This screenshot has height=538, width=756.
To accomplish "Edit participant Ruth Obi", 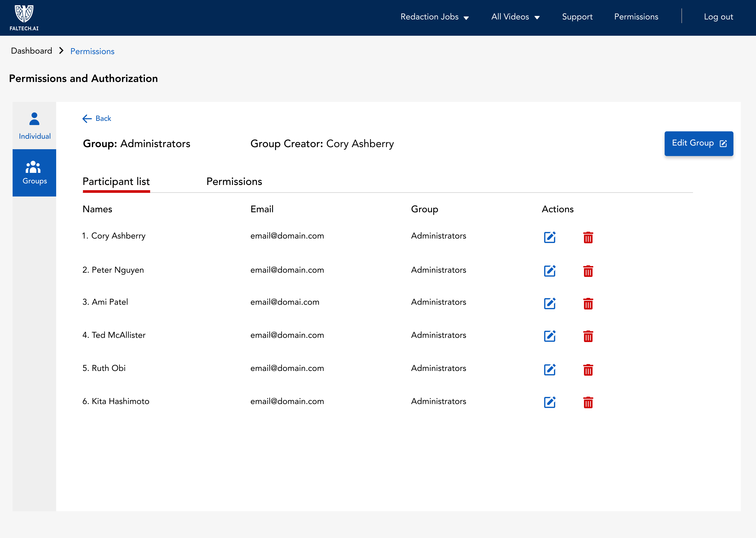I will pos(550,369).
